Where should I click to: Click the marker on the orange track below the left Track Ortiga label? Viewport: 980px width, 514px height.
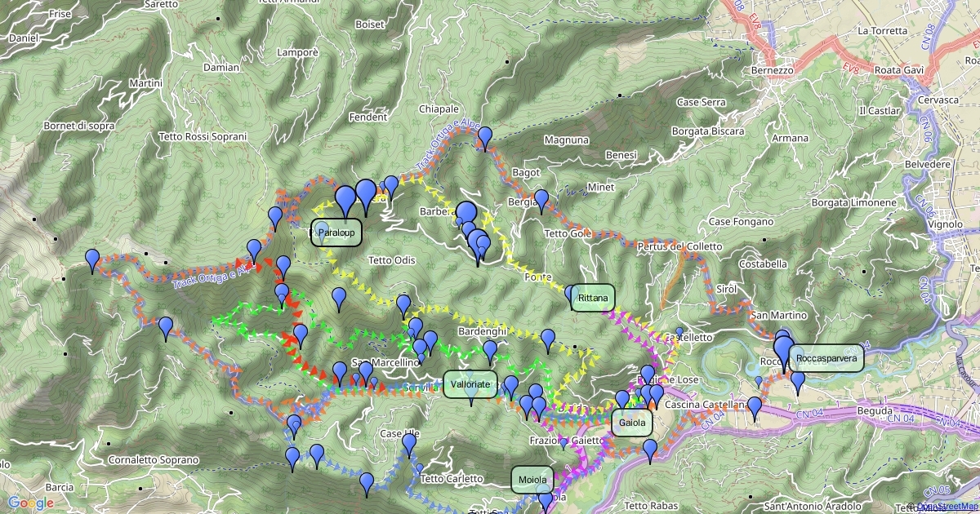tap(166, 328)
